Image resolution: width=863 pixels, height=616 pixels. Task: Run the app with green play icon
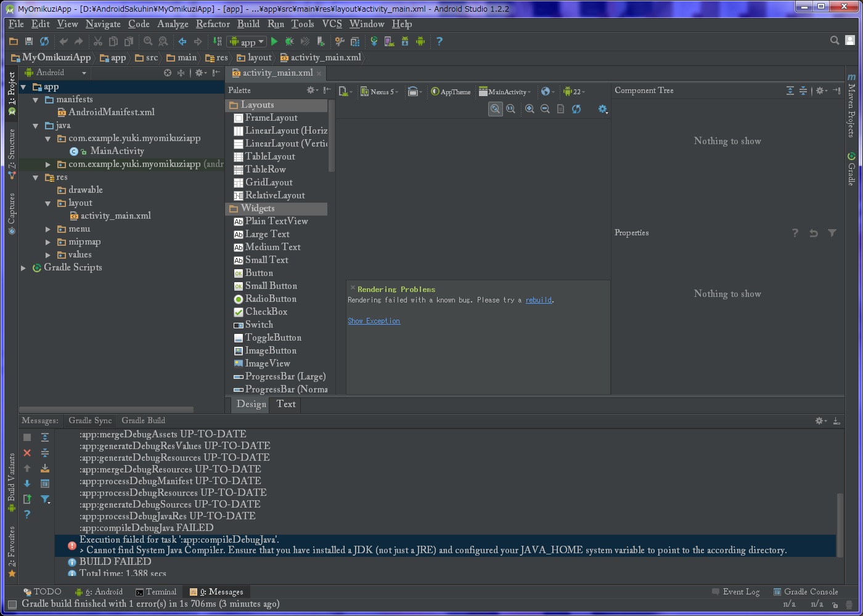point(274,41)
